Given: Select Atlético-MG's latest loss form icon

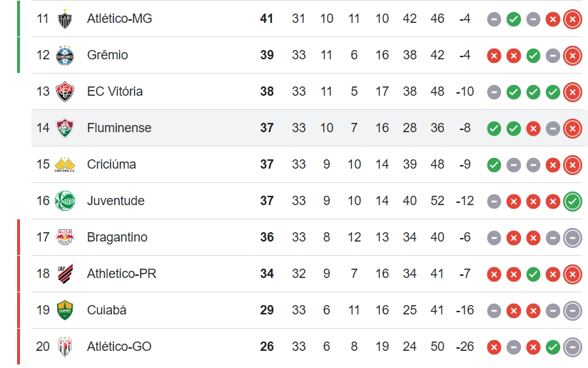Looking at the screenshot, I should point(572,19).
